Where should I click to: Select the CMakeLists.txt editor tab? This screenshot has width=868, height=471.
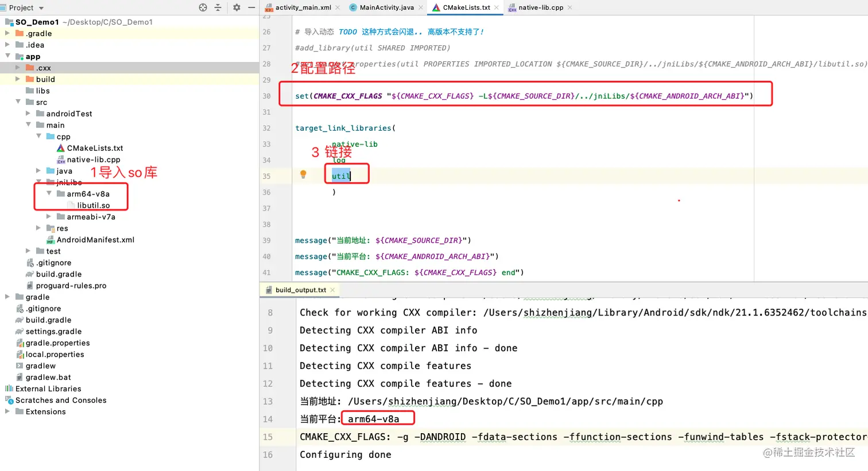pyautogui.click(x=466, y=7)
